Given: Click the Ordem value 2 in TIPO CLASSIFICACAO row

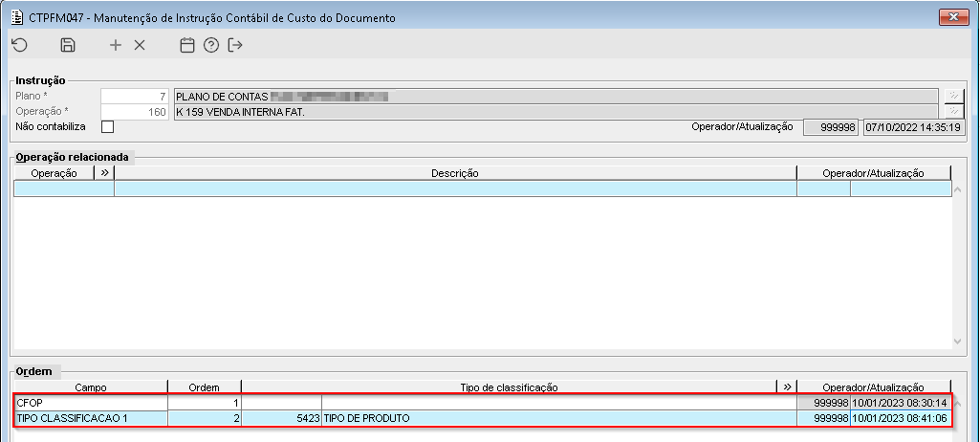Looking at the screenshot, I should click(x=205, y=418).
